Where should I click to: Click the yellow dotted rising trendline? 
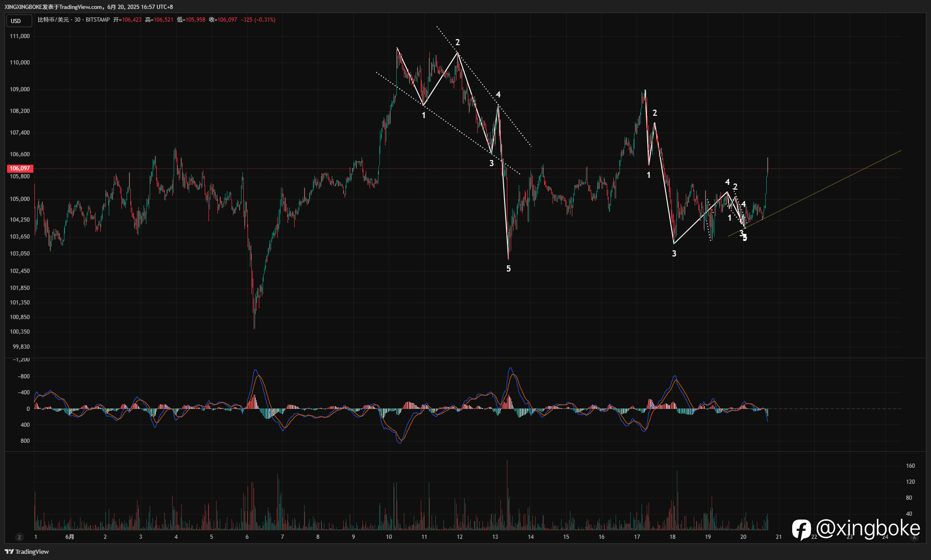(x=814, y=193)
